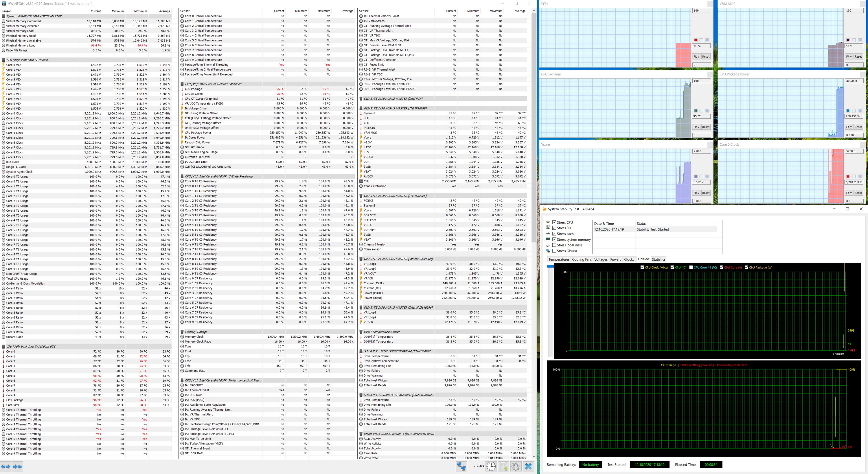Image resolution: width=868 pixels, height=474 pixels.
Task: Toggle the CPU Package (W) graph checkbox
Action: [746, 267]
